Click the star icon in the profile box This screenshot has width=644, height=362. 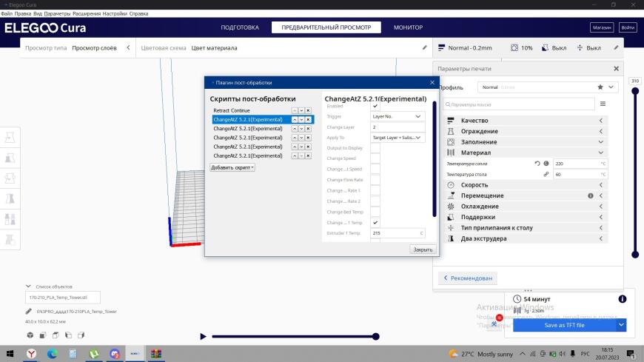click(600, 87)
